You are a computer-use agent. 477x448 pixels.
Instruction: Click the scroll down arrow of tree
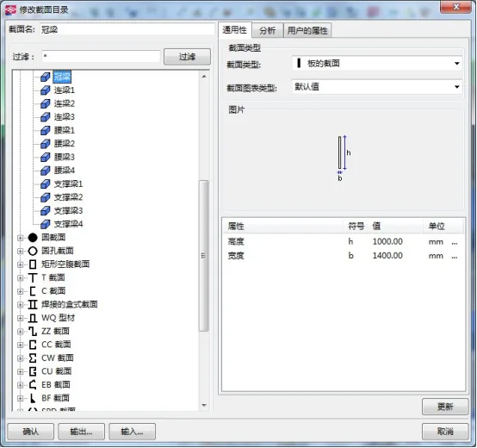tap(204, 406)
